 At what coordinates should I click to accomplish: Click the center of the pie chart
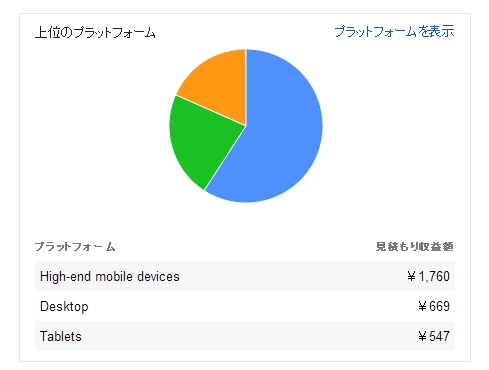[x=246, y=126]
